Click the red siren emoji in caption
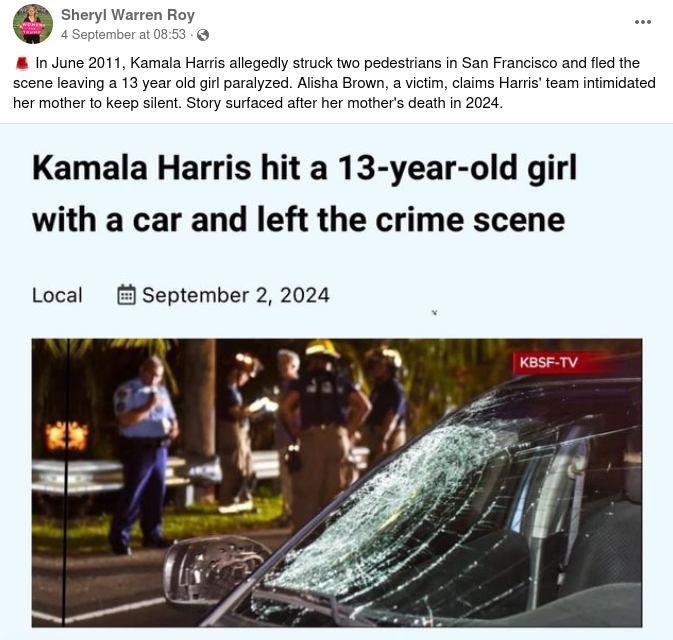The height and width of the screenshot is (640, 673). tap(21, 64)
